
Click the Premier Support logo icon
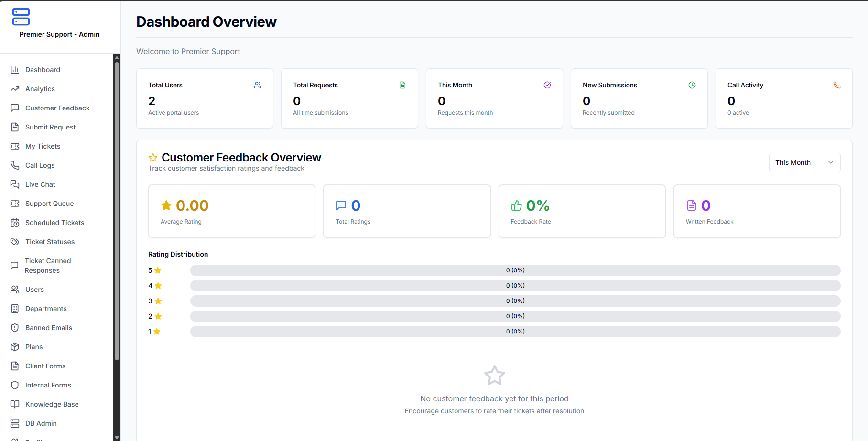tap(21, 17)
